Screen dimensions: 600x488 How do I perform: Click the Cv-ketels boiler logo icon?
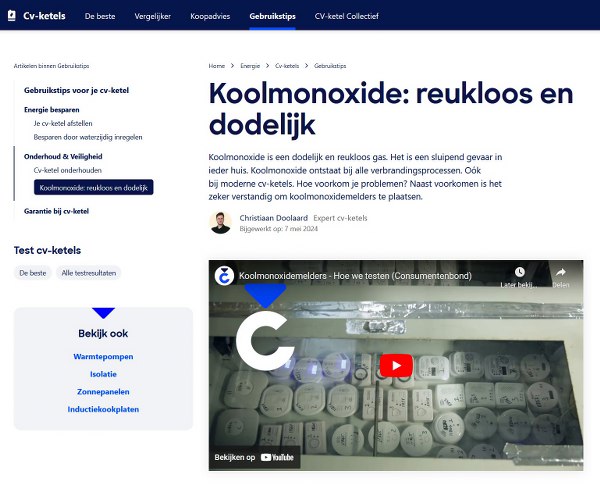pyautogui.click(x=11, y=16)
